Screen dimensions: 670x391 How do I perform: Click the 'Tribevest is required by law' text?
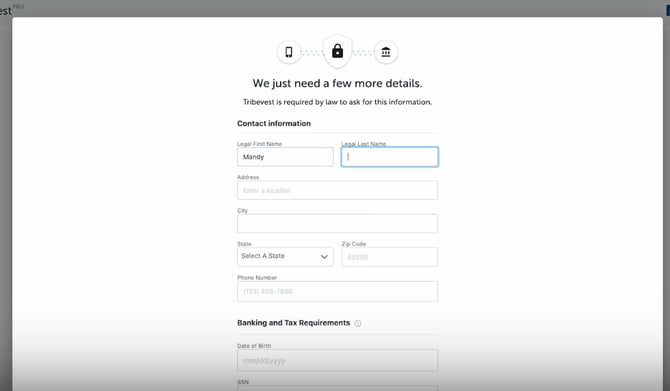pyautogui.click(x=338, y=102)
